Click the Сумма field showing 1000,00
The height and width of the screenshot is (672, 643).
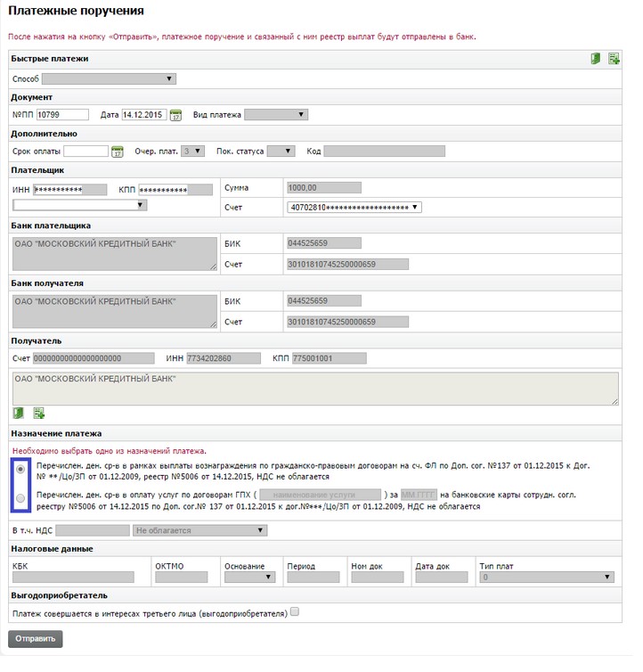tap(324, 188)
